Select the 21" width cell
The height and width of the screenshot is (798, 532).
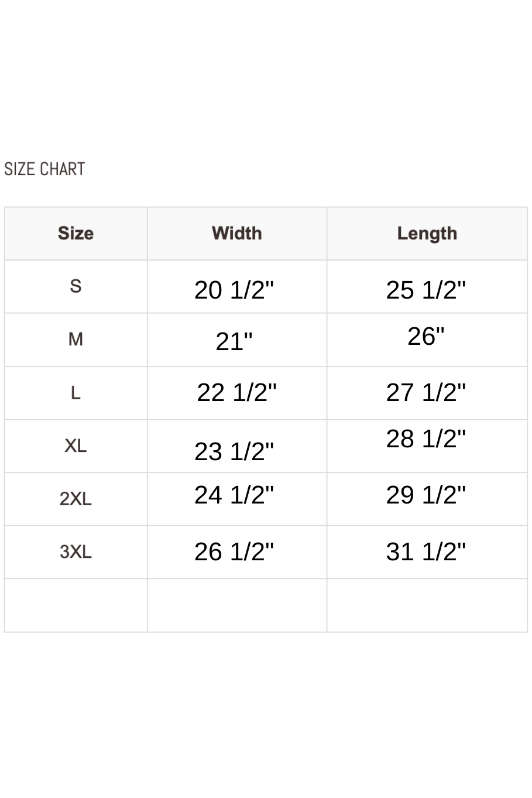coord(234,342)
